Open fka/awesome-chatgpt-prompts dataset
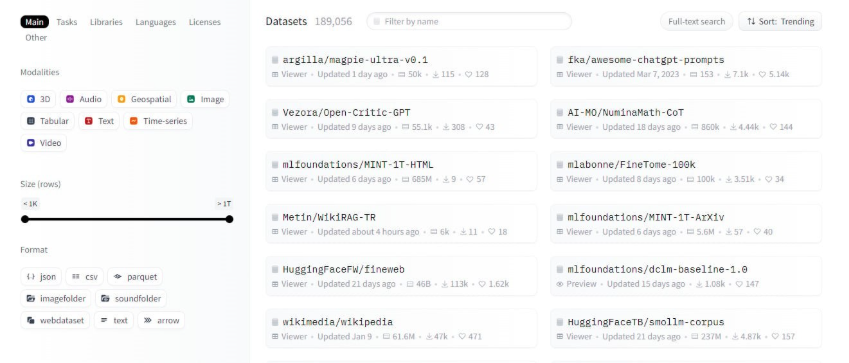This screenshot has width=849, height=363. [686, 66]
